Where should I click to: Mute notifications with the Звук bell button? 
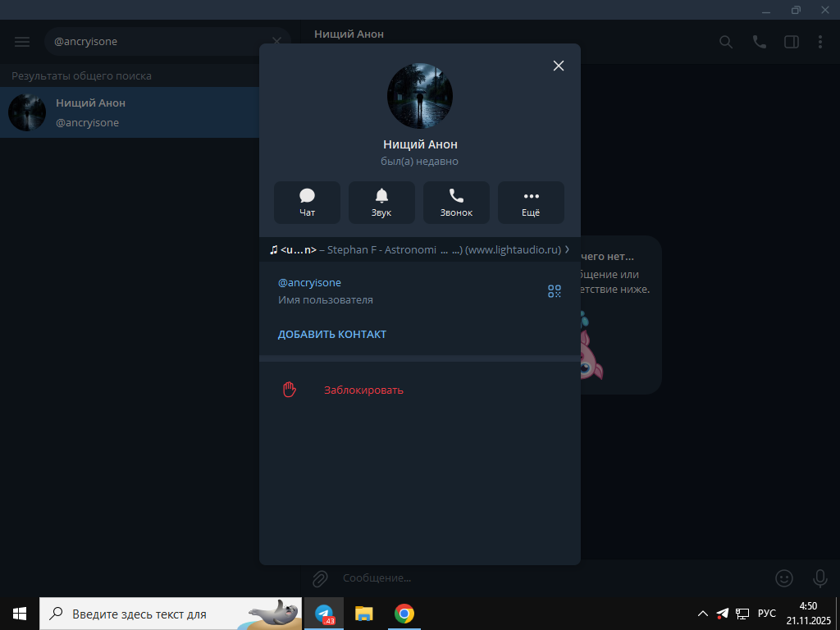[381, 203]
